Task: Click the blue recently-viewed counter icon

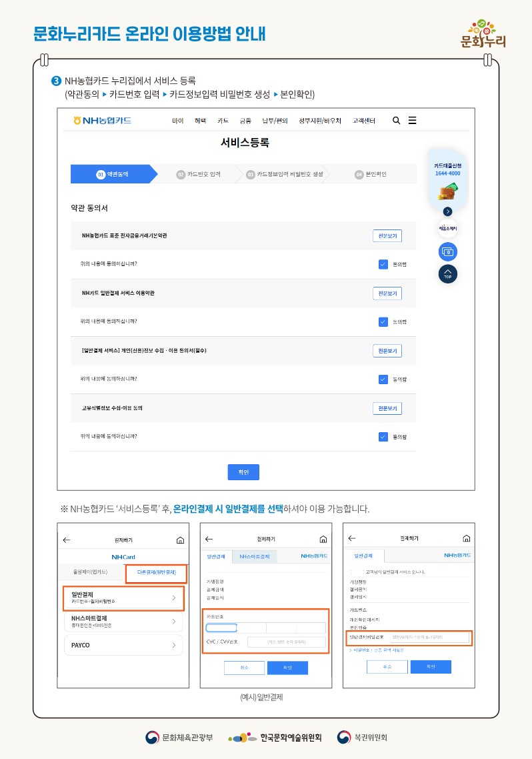Action: (x=447, y=251)
